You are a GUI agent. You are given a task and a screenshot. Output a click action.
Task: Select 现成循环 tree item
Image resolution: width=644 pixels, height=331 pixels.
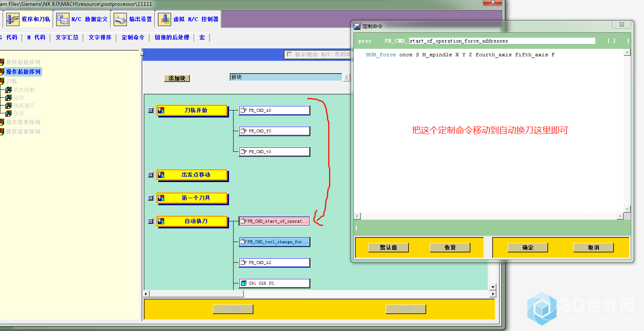coord(24,106)
